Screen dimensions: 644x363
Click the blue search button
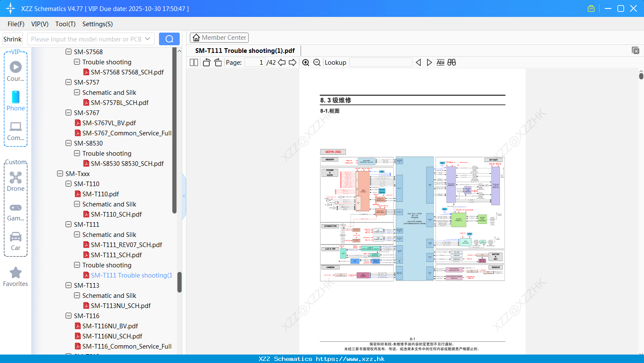(169, 39)
